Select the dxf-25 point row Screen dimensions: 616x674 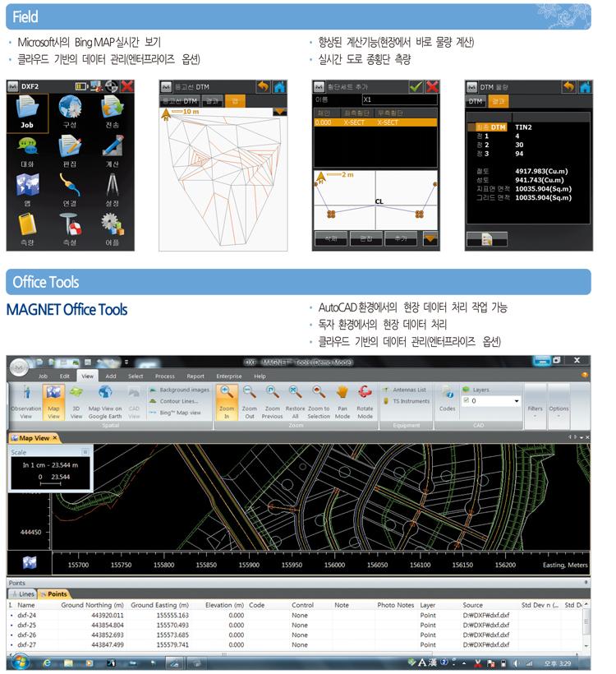point(297,625)
